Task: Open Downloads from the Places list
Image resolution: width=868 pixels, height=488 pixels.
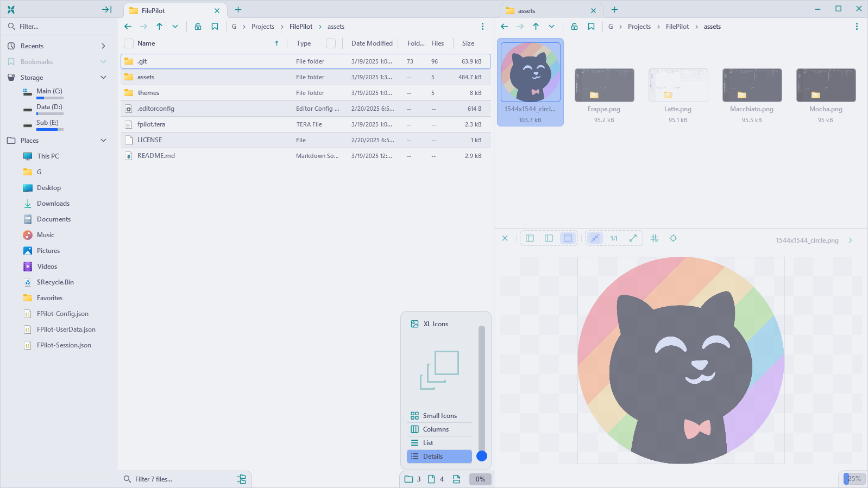Action: click(x=53, y=204)
